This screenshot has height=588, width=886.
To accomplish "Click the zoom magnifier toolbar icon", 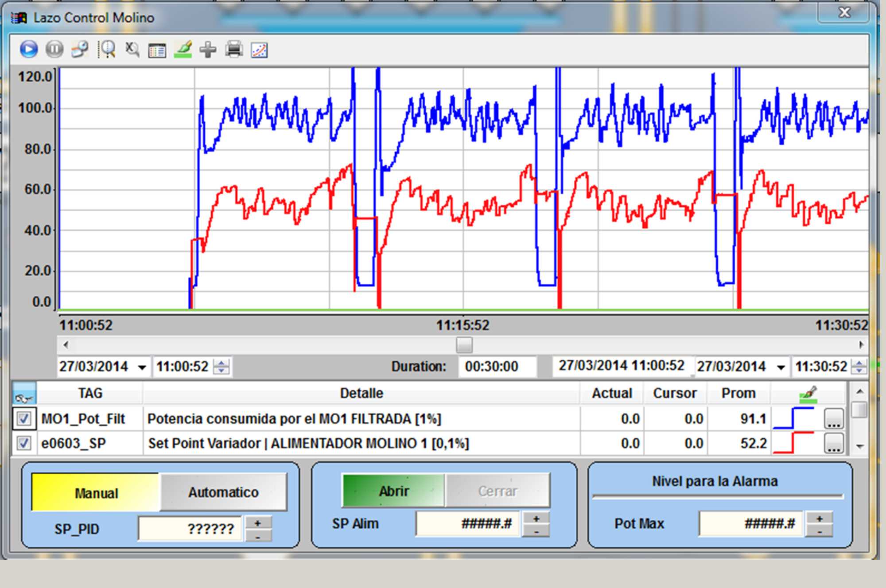I will (107, 49).
